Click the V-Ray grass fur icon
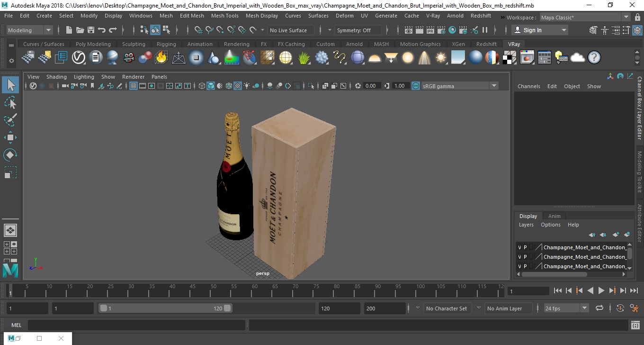The height and width of the screenshot is (345, 644). coord(304,58)
